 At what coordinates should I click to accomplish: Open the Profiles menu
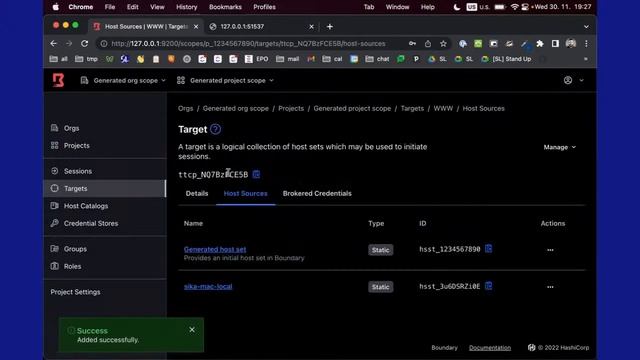[264, 7]
